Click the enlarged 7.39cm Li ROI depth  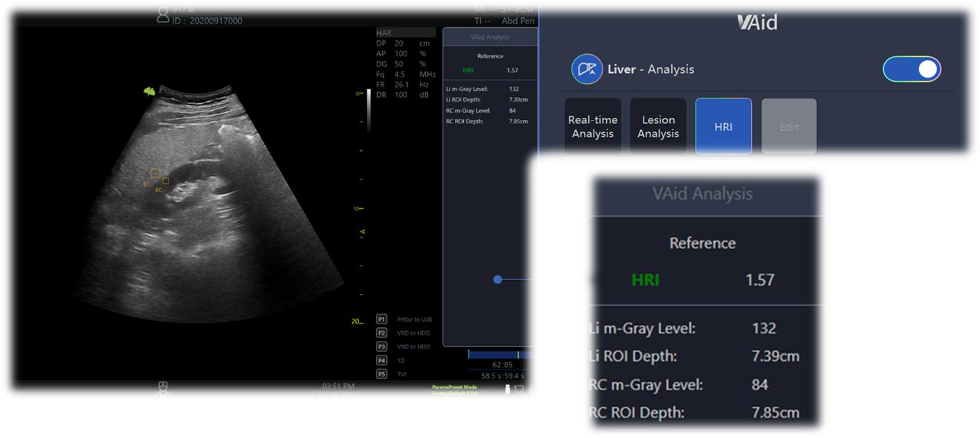(775, 356)
